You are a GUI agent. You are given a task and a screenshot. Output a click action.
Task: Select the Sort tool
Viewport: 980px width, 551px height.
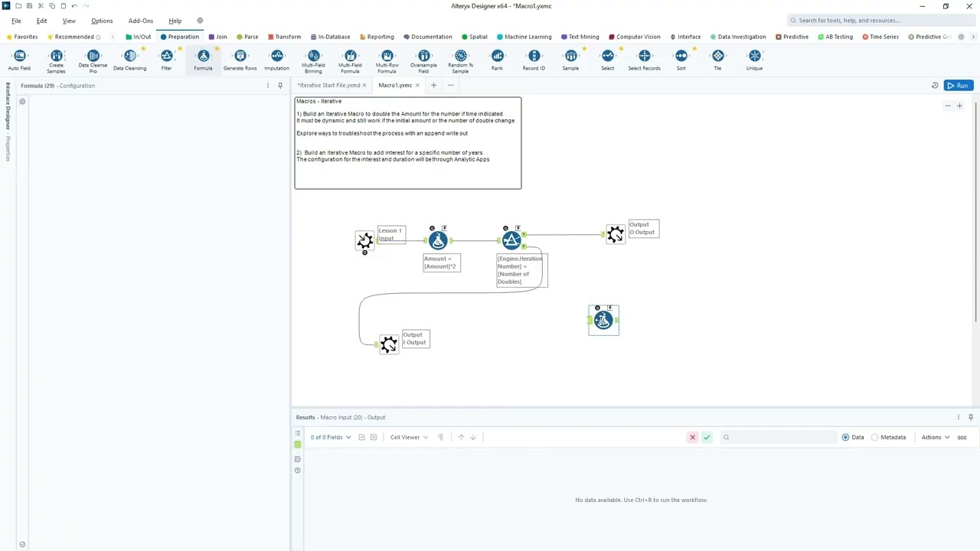point(681,60)
